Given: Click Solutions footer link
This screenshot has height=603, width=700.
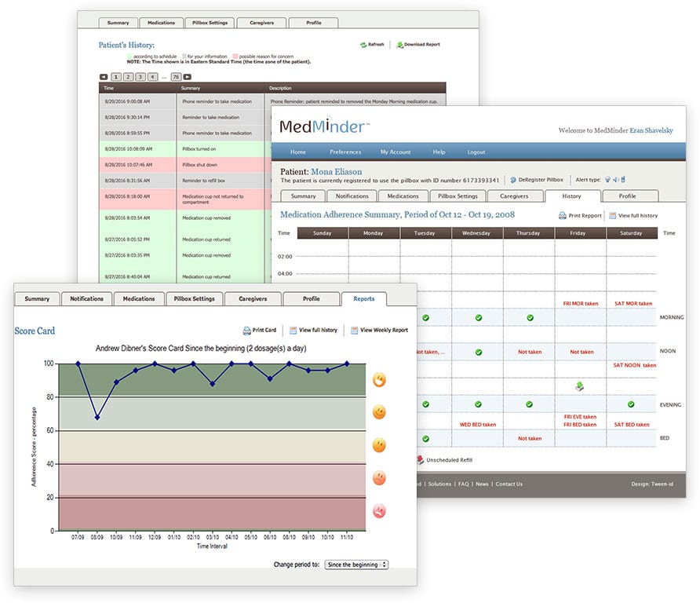Looking at the screenshot, I should pos(439,484).
